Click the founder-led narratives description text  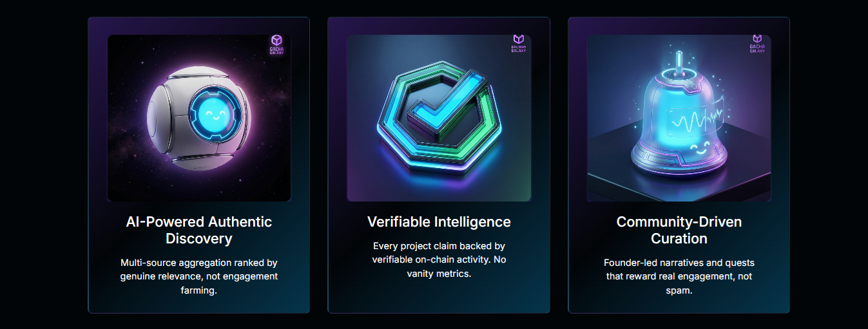pyautogui.click(x=679, y=276)
